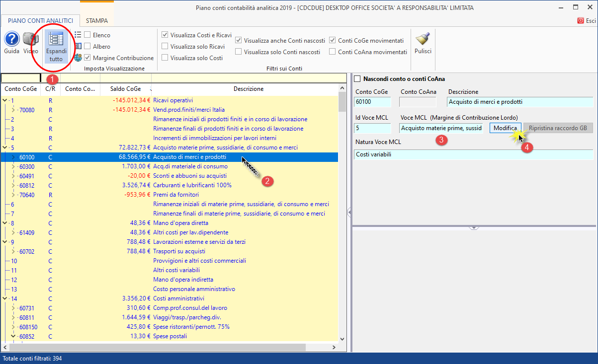
Task: Click the Descrizione input field
Action: tap(520, 102)
